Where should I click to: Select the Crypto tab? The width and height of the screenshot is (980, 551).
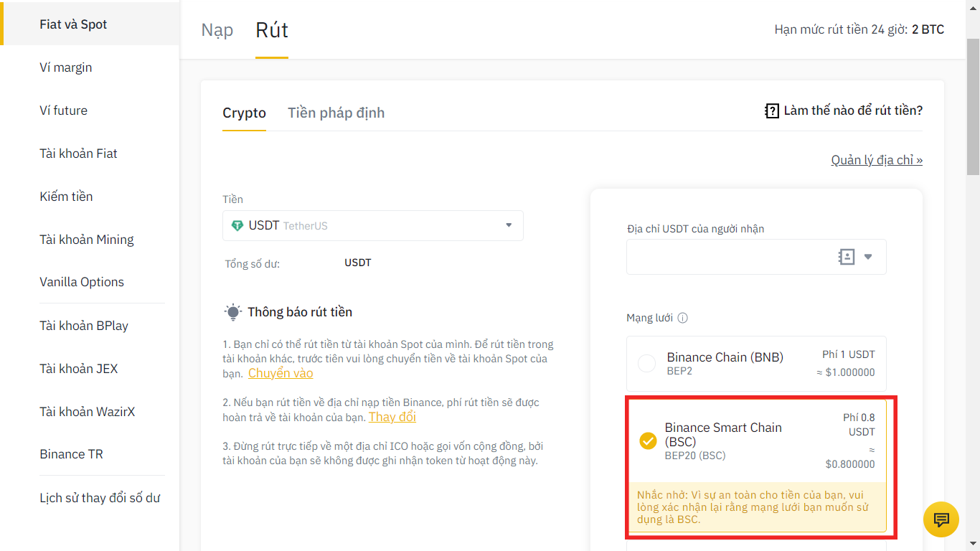(244, 113)
